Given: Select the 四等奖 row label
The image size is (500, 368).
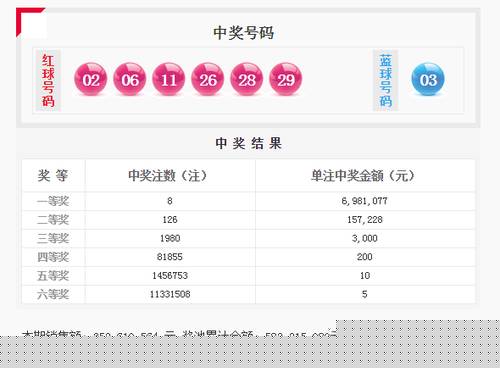Looking at the screenshot, I should tap(53, 257).
